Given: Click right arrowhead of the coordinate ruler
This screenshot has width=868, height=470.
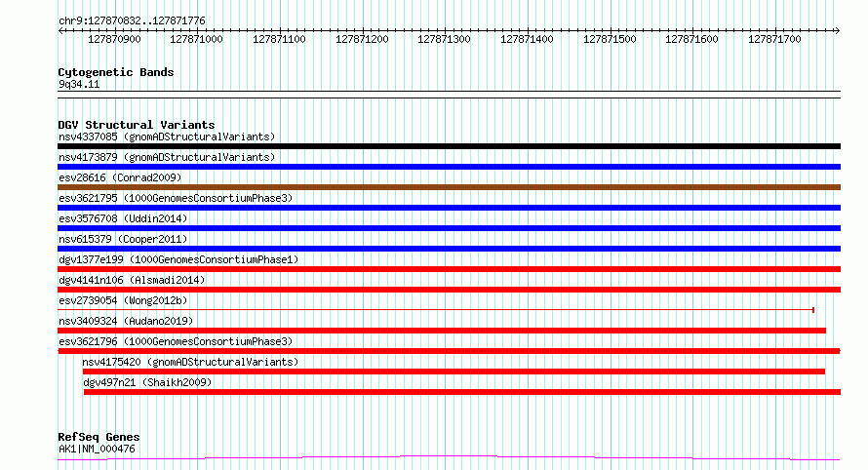Looking at the screenshot, I should [837, 31].
